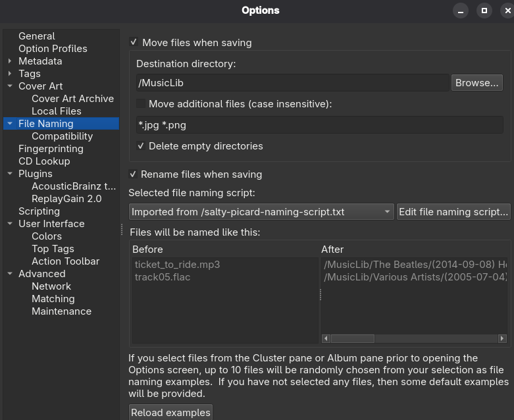Uncheck Delete empty directories option
514x420 pixels.
(141, 146)
